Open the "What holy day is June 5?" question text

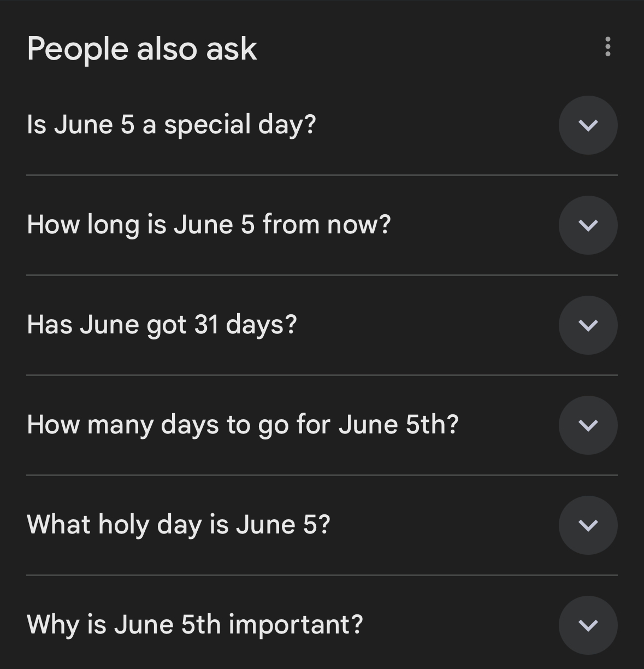(179, 525)
